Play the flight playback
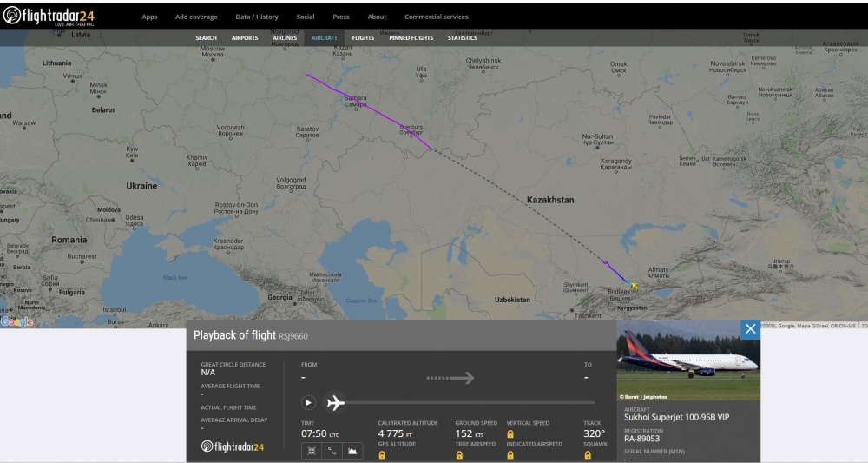 pyautogui.click(x=308, y=403)
